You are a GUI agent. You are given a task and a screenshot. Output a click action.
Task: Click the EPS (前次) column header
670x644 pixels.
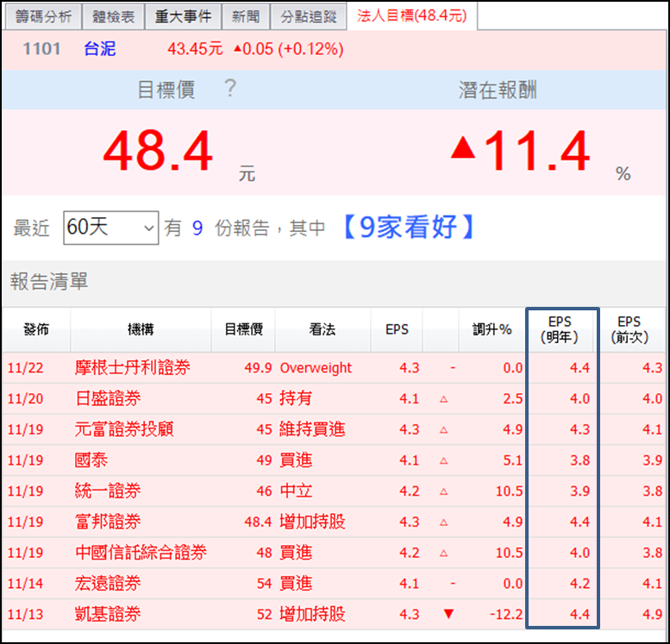629,329
